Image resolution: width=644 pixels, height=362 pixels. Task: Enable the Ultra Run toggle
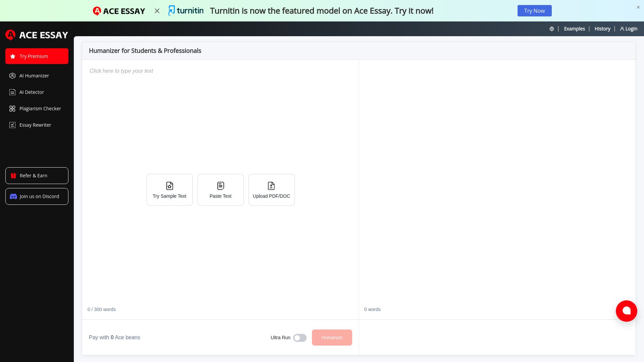coord(300,338)
